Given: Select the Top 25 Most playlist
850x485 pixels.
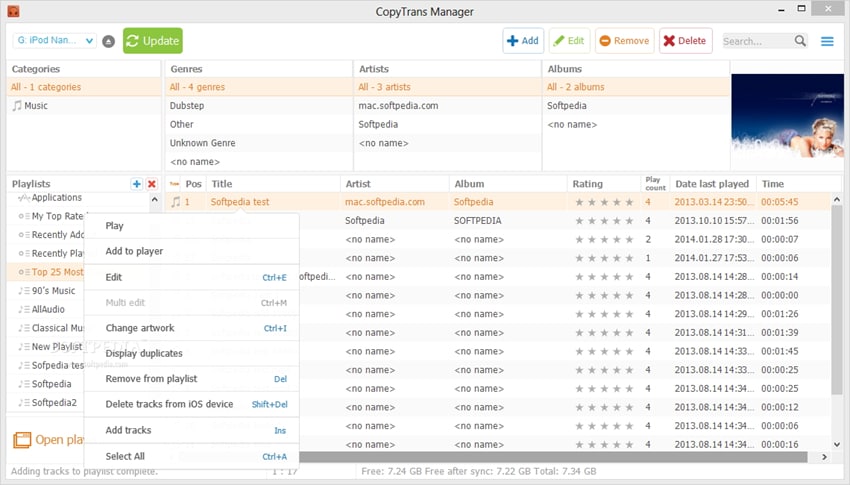Looking at the screenshot, I should click(47, 272).
